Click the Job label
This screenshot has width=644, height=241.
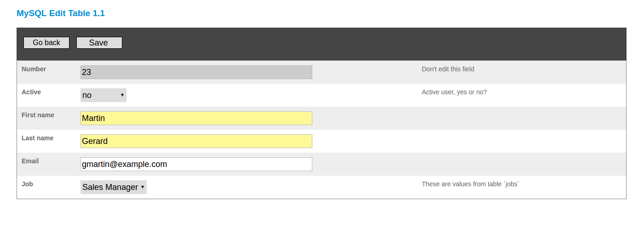(x=27, y=184)
